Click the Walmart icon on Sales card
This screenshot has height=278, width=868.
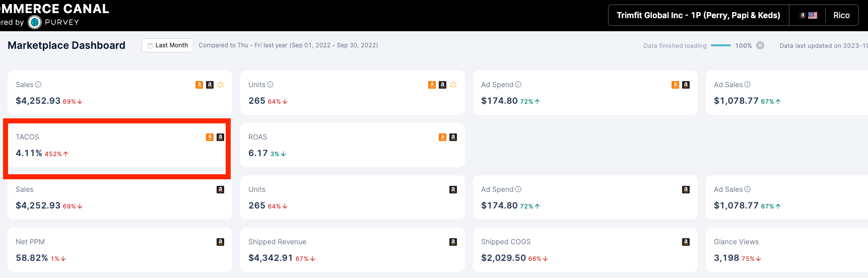pos(221,85)
